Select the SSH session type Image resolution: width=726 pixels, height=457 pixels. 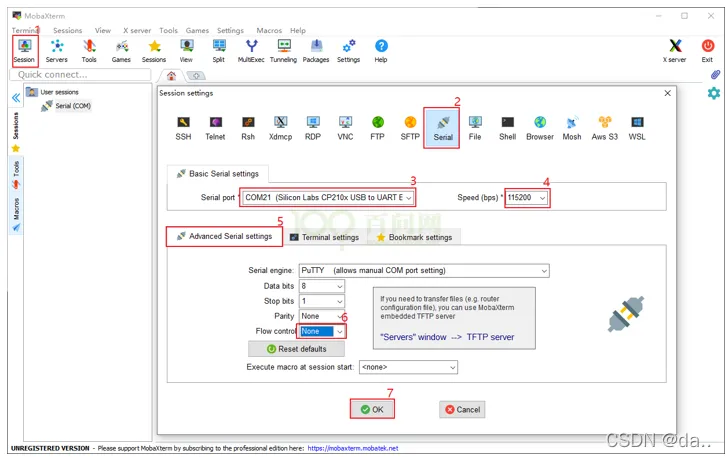[x=183, y=128]
